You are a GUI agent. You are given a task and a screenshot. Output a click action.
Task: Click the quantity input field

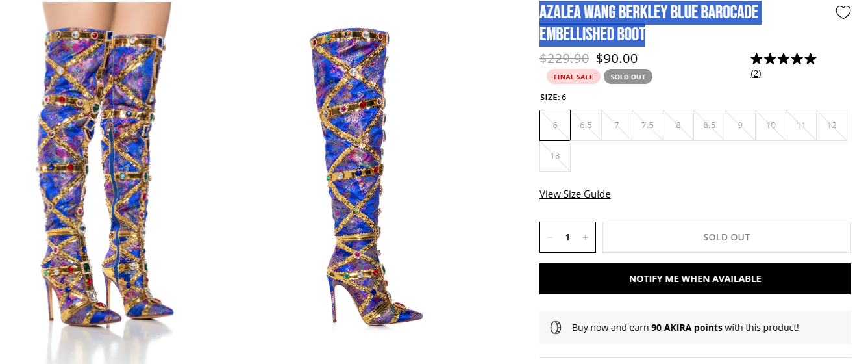point(567,237)
